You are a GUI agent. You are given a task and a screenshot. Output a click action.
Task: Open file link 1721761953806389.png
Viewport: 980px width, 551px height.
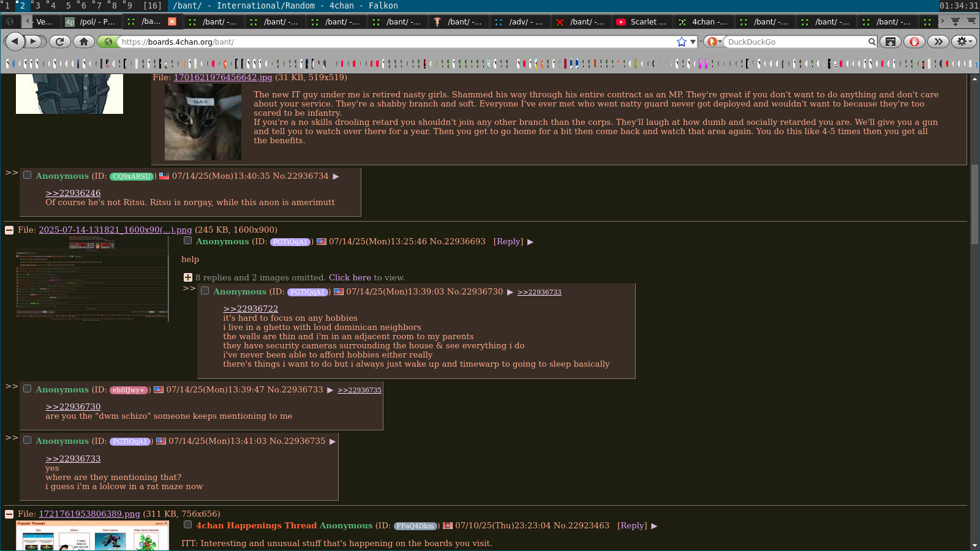[x=89, y=514]
